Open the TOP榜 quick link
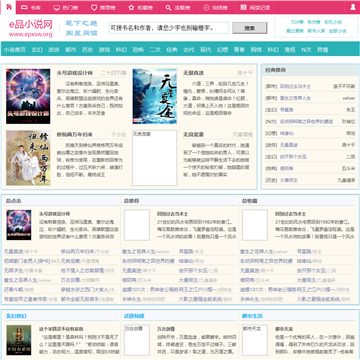Image resolution: width=360 pixels, height=360 pixels. [x=296, y=22]
